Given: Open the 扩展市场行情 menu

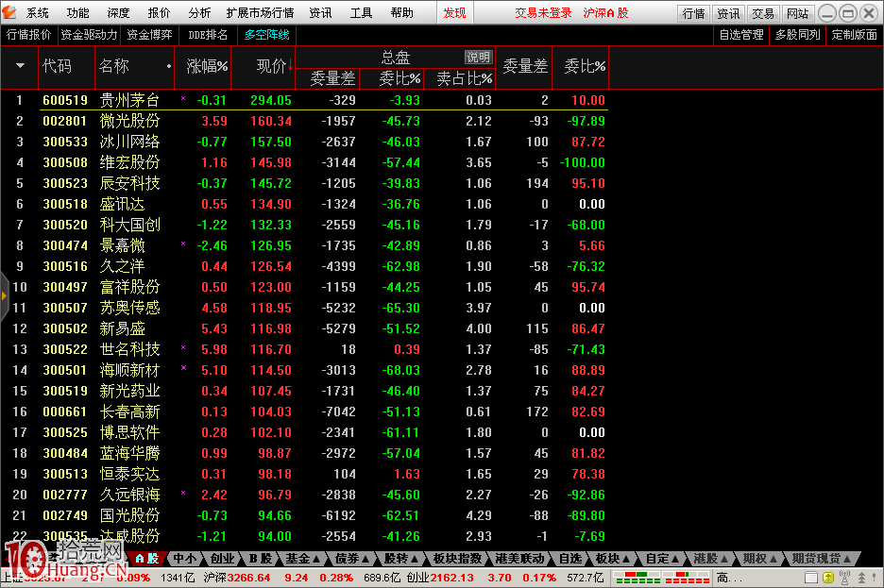Looking at the screenshot, I should click(x=260, y=12).
